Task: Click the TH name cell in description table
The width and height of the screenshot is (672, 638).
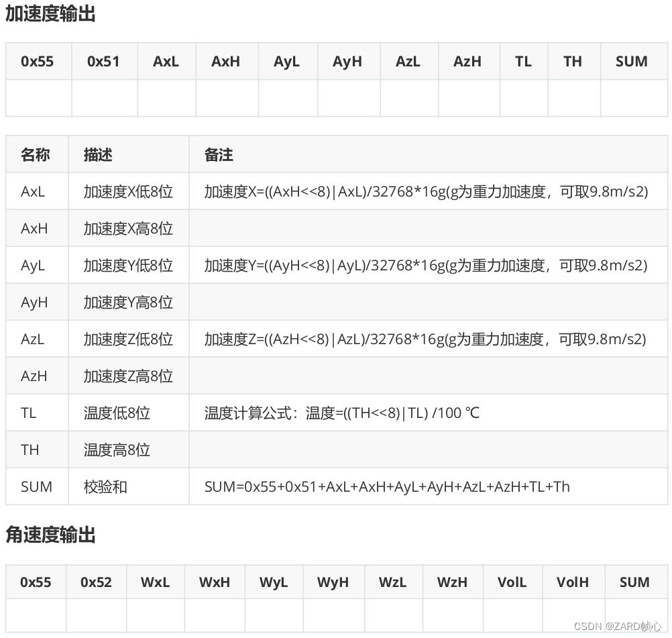Action: coord(37,449)
